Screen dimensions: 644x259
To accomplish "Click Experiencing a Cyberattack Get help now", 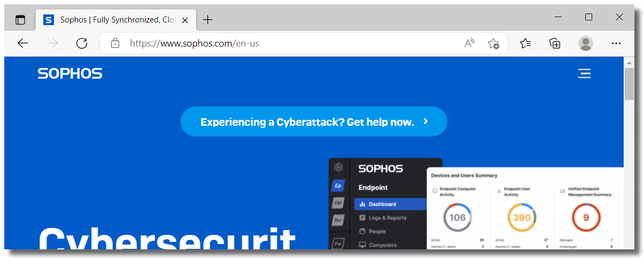I will point(314,121).
